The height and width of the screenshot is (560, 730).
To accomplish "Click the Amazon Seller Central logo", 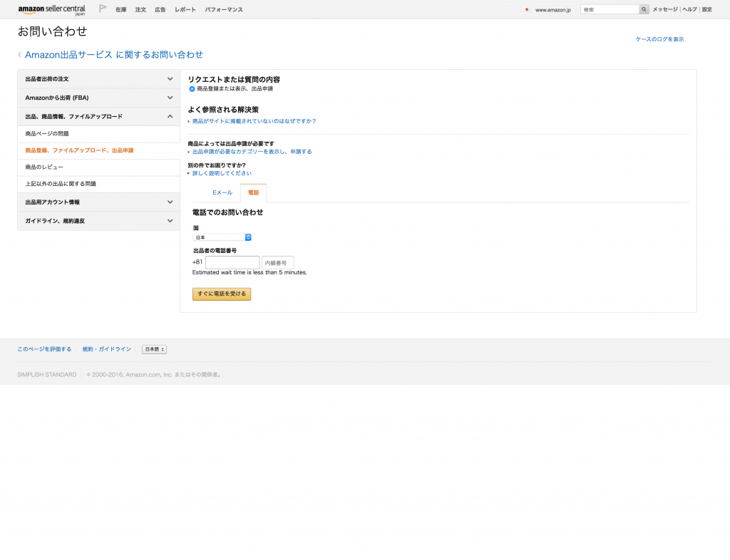I will [51, 10].
